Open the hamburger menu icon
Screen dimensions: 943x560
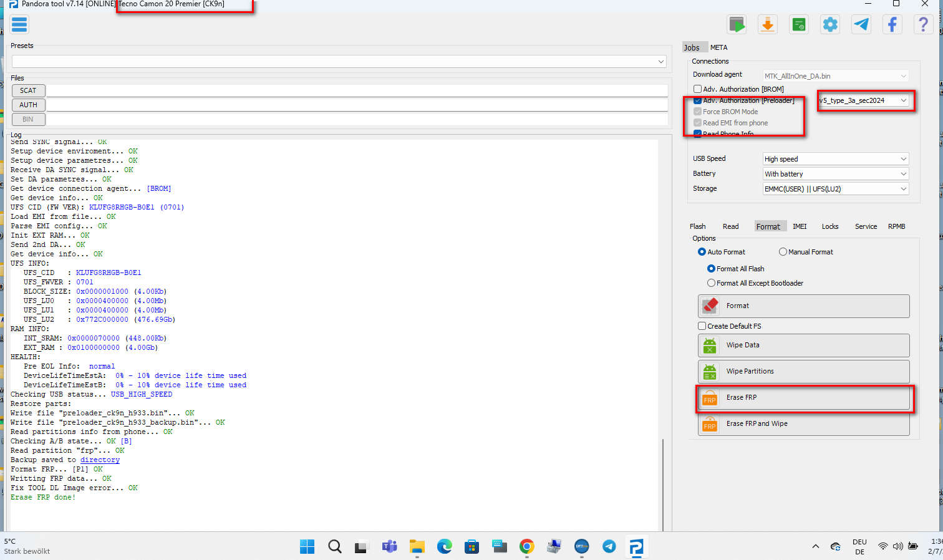[x=19, y=25]
